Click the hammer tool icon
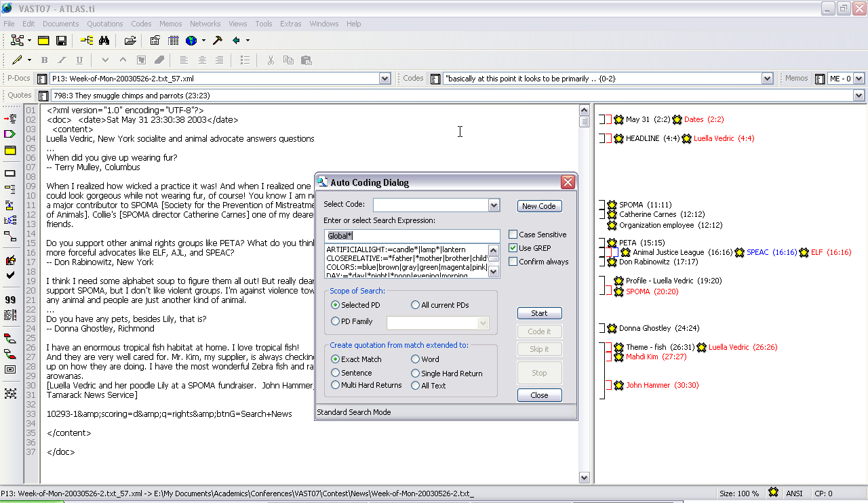This screenshot has width=868, height=503. pos(218,41)
